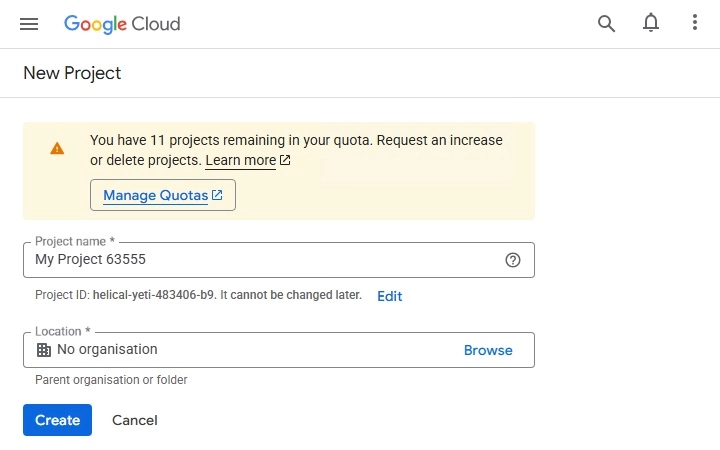Image resolution: width=720 pixels, height=450 pixels.
Task: Cancel the new project creation
Action: pos(135,420)
